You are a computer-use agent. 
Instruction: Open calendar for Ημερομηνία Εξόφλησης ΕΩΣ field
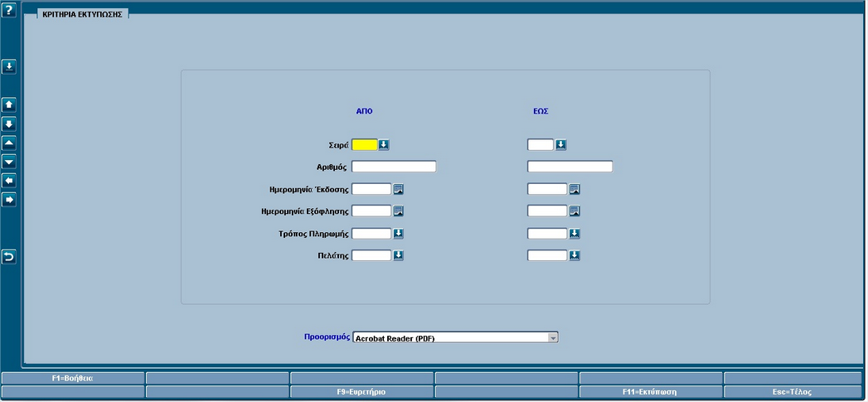575,211
